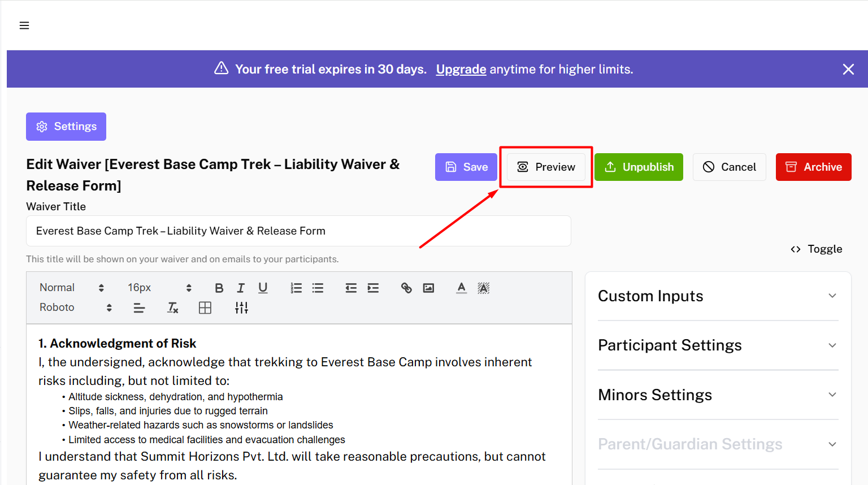Follow the Upgrade link in banner
This screenshot has height=485, width=868.
point(461,69)
